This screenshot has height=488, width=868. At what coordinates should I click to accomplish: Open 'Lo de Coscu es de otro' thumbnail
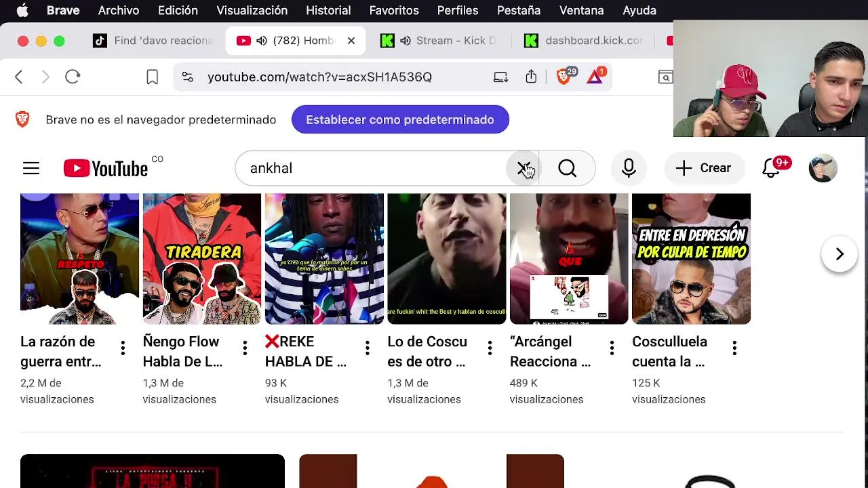point(446,259)
